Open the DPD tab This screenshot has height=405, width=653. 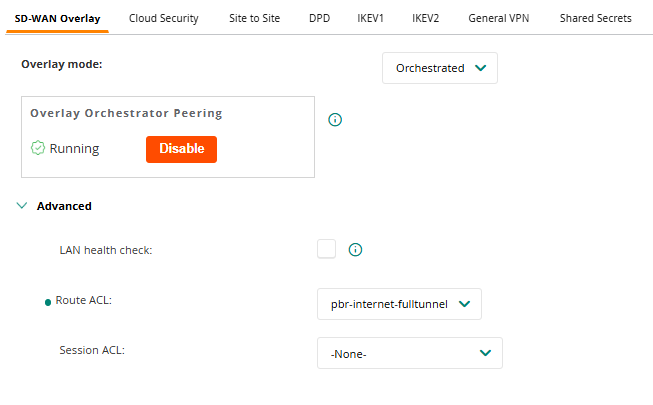[320, 18]
